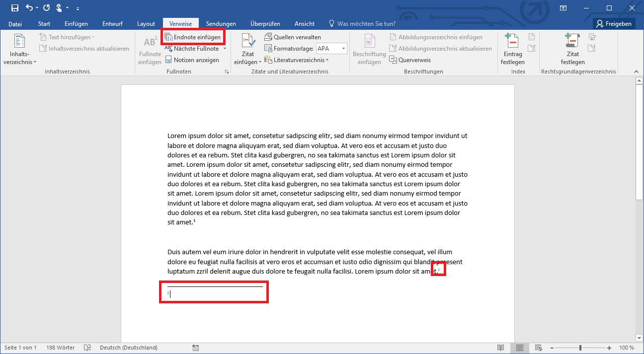The image size is (644, 354).
Task: Click Abbildungsverzeichnis aktualisieren
Action: 440,49
